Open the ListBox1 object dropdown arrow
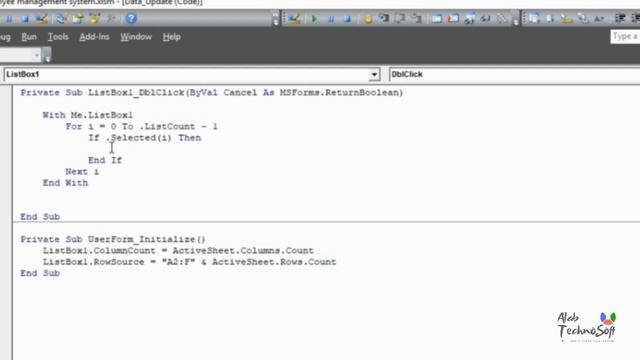This screenshot has width=640, height=360. (374, 75)
